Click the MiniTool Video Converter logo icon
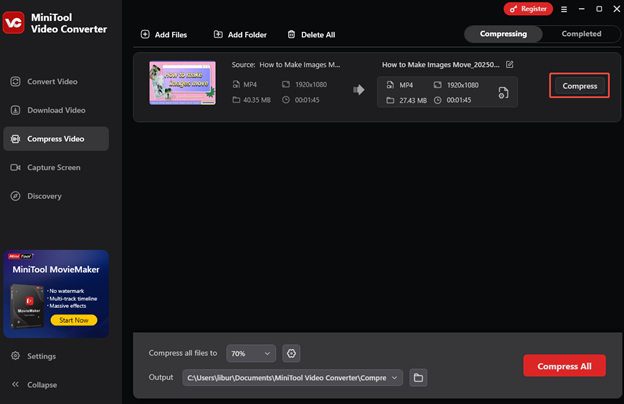Image resolution: width=624 pixels, height=404 pixels. click(x=14, y=23)
